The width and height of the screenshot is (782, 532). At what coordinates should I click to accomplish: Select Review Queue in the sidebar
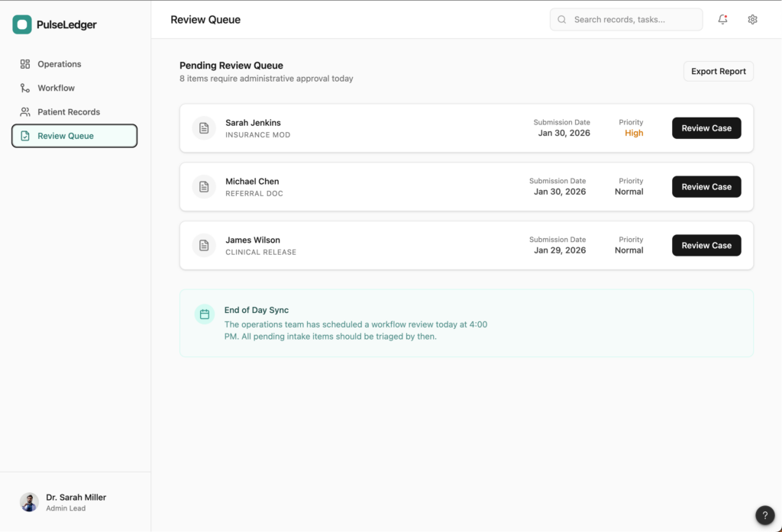(74, 136)
